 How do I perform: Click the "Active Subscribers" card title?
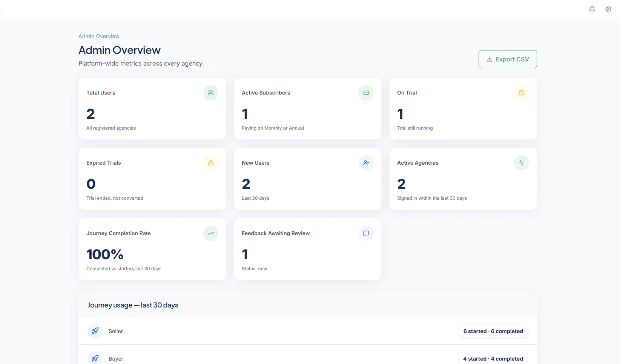[x=266, y=93]
